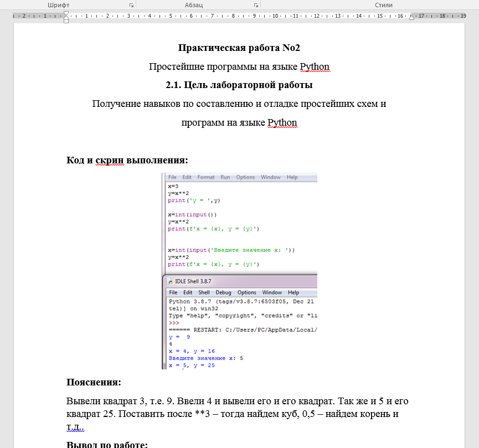
Task: Open the Шрифт group dialog box launcher
Action: (x=131, y=4)
